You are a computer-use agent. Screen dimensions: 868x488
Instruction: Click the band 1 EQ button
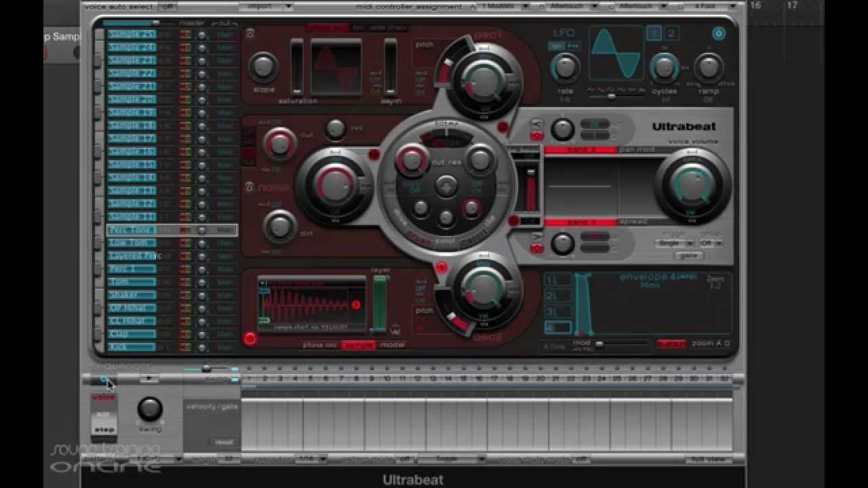(580, 222)
